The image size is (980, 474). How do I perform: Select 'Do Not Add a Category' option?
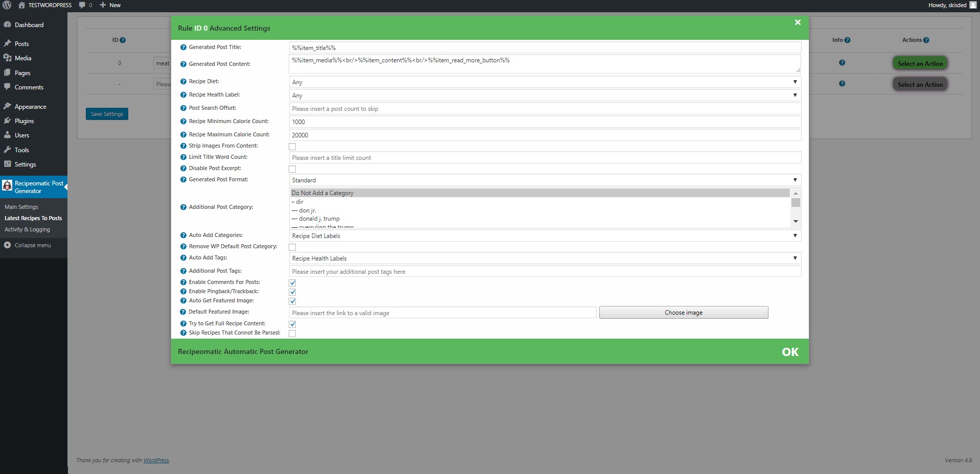point(540,193)
